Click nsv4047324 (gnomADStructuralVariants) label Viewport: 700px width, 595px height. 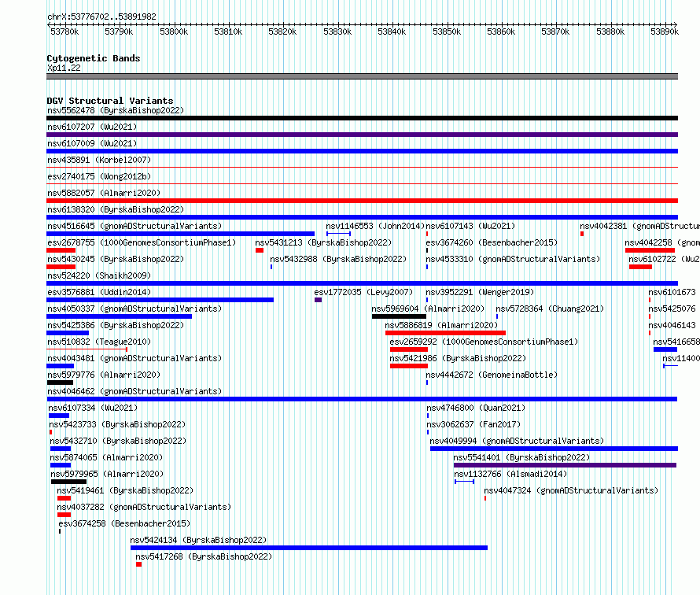[x=572, y=490]
